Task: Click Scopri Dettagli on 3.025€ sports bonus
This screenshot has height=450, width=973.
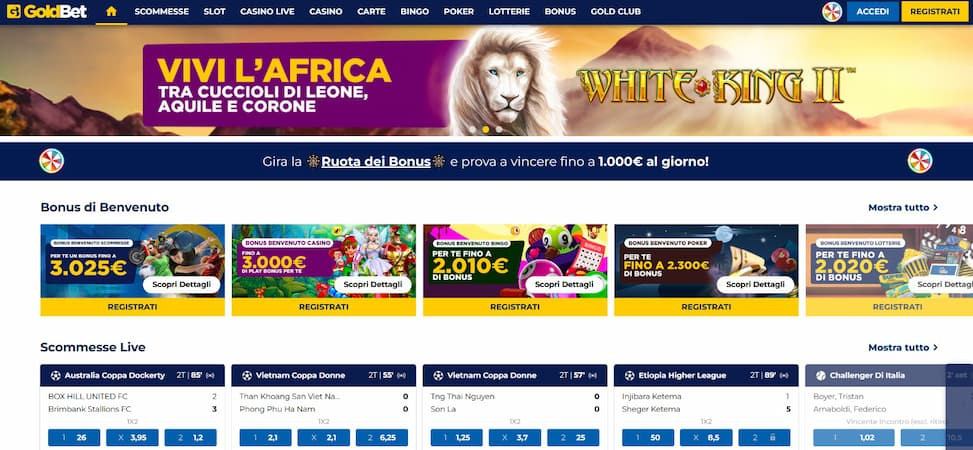Action: click(181, 284)
